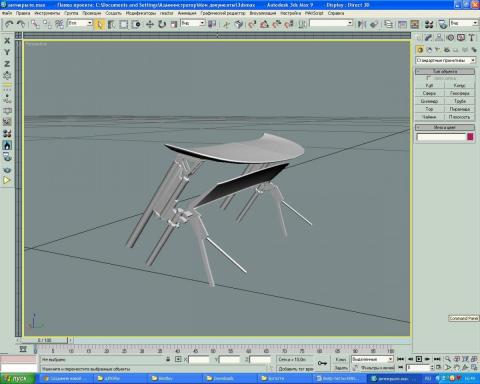Image resolution: width=480 pixels, height=384 pixels.
Task: Click the object name input field
Action: [x=441, y=137]
